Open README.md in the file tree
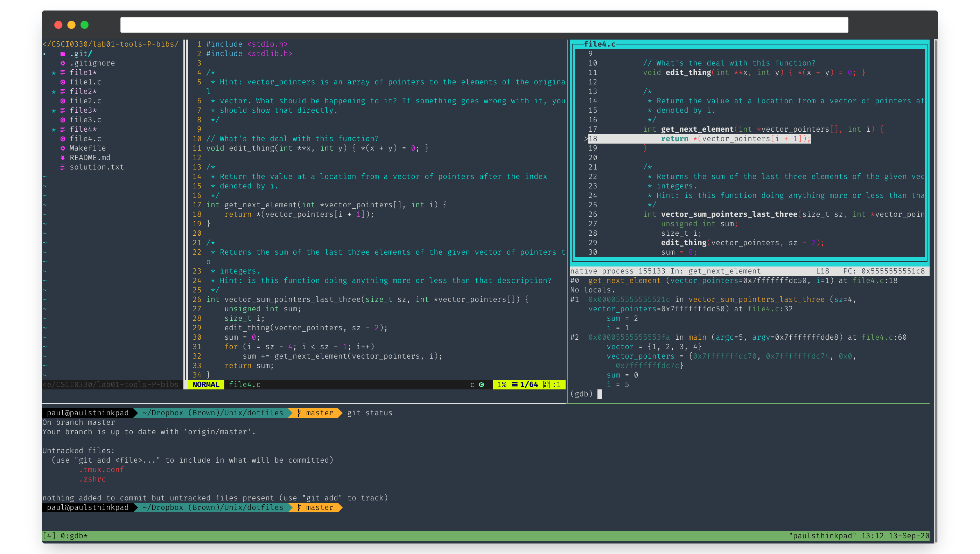 (x=90, y=158)
